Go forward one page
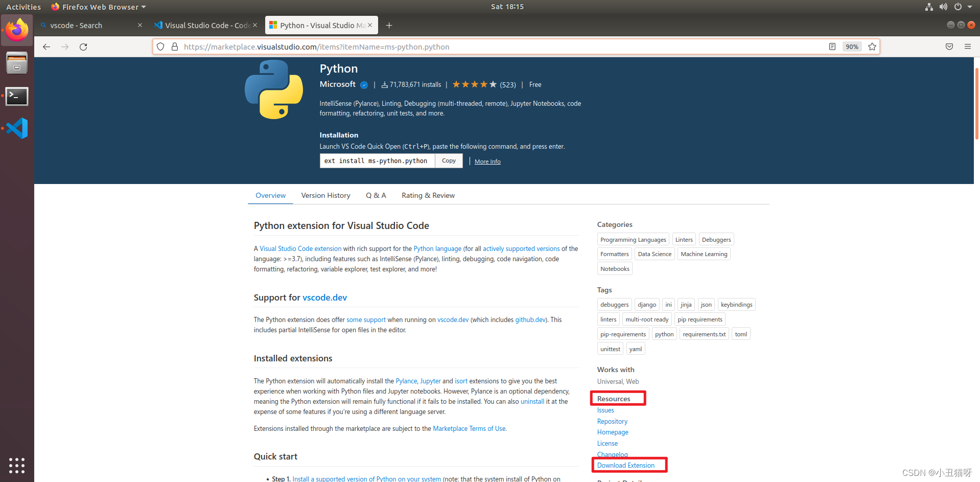980x482 pixels. tap(65, 47)
